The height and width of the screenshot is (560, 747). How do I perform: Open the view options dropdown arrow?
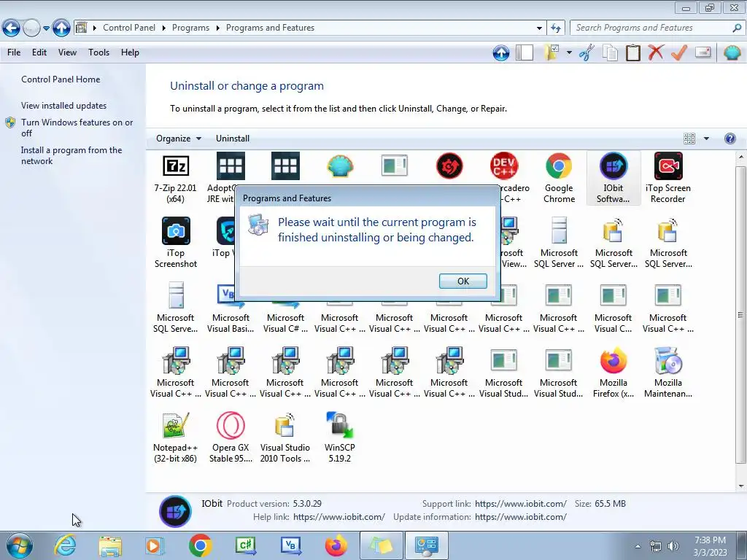tap(706, 139)
